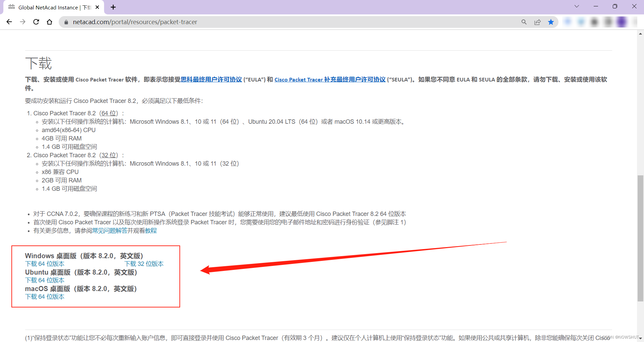Click the page vertical scrollbar thumb
The width and height of the screenshot is (644, 342).
click(x=640, y=238)
